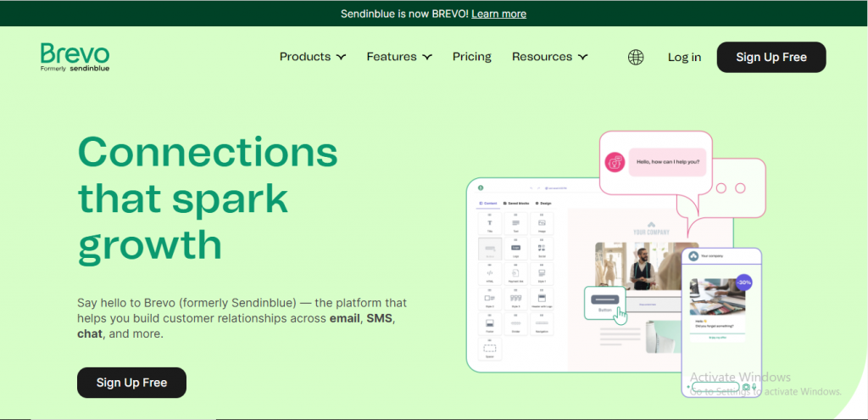This screenshot has height=420, width=868.
Task: Click the HTML block icon in illustration
Action: [x=490, y=273]
